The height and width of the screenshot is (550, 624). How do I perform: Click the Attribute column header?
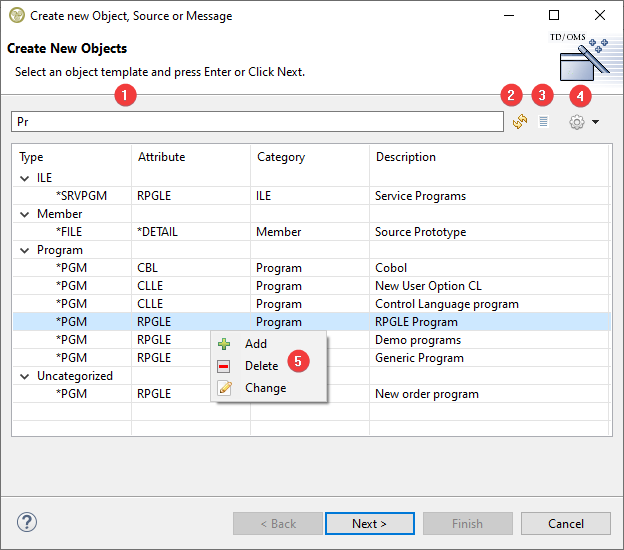(x=161, y=157)
